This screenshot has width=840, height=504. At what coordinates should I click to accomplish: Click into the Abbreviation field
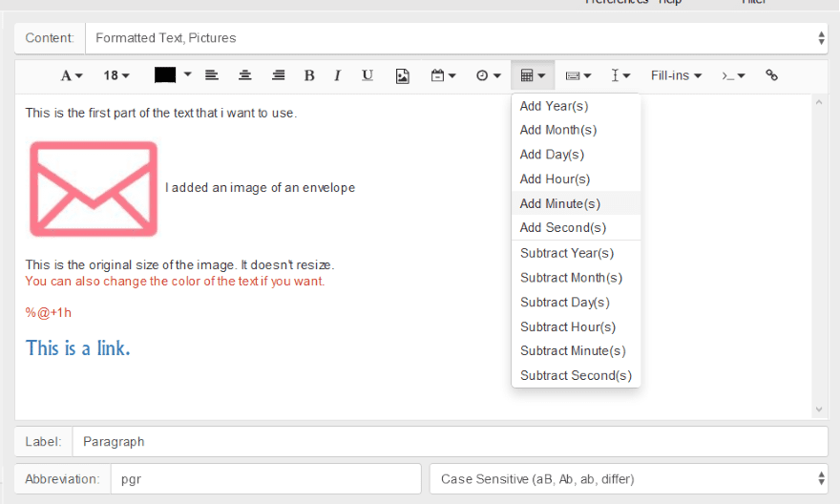[264, 479]
